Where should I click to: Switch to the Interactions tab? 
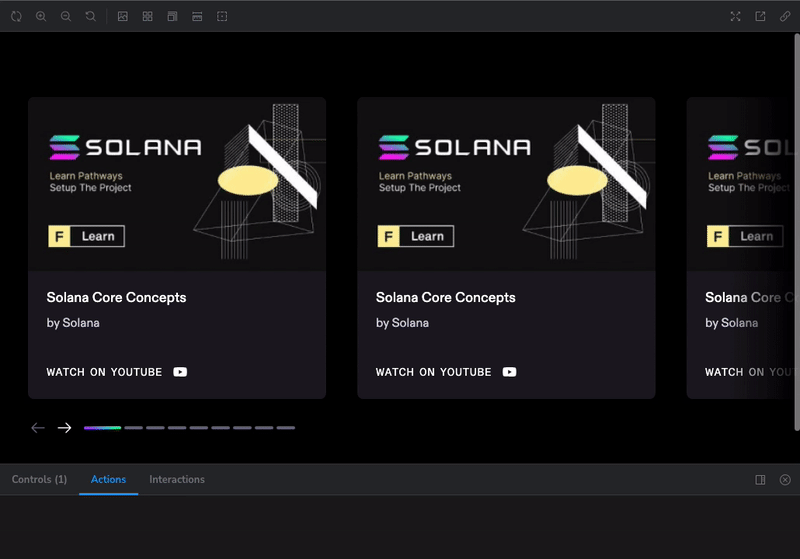[x=177, y=480]
